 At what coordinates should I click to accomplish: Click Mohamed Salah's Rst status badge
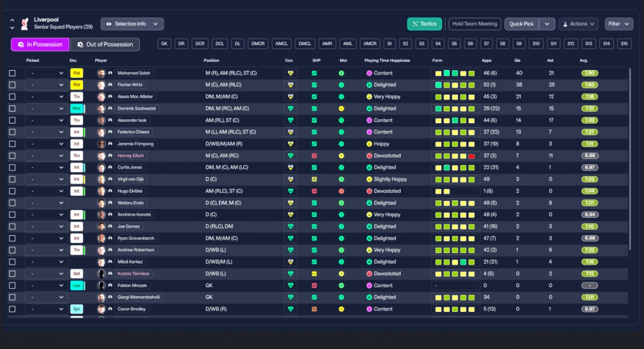point(76,73)
